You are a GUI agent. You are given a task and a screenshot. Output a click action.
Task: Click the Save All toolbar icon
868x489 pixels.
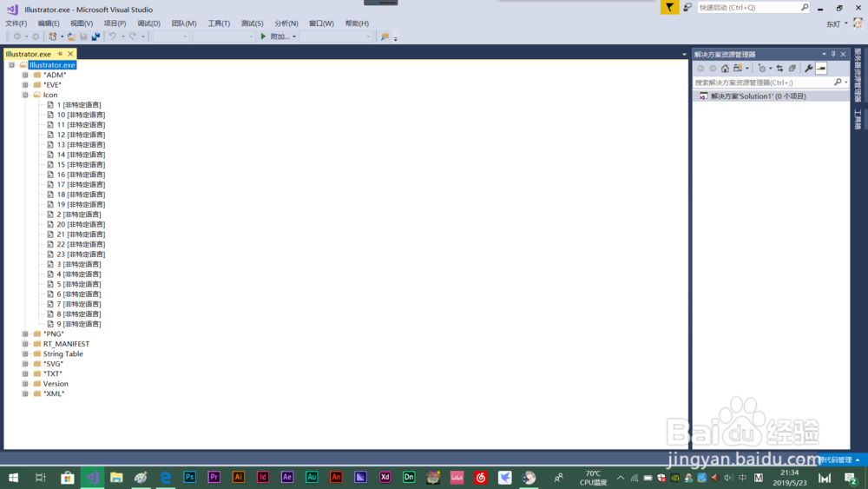(95, 36)
